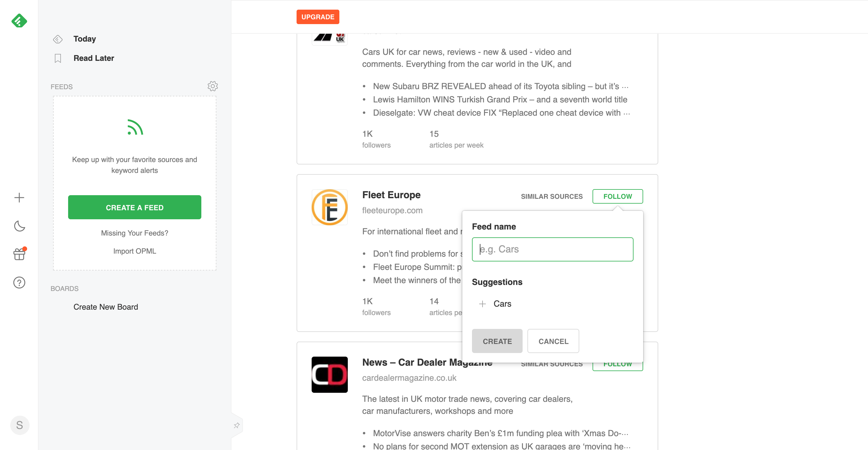The height and width of the screenshot is (450, 868).
Task: Click the Add new feed plus icon
Action: [19, 198]
